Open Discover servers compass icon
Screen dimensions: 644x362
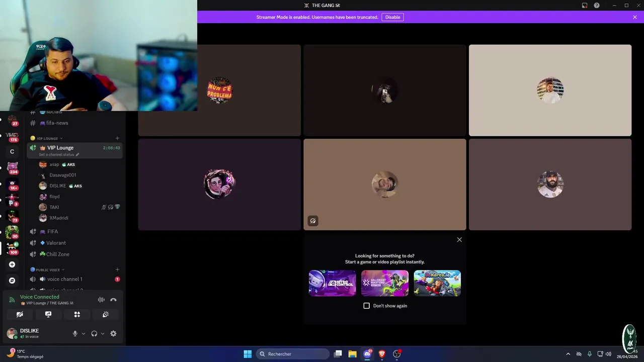point(12,281)
